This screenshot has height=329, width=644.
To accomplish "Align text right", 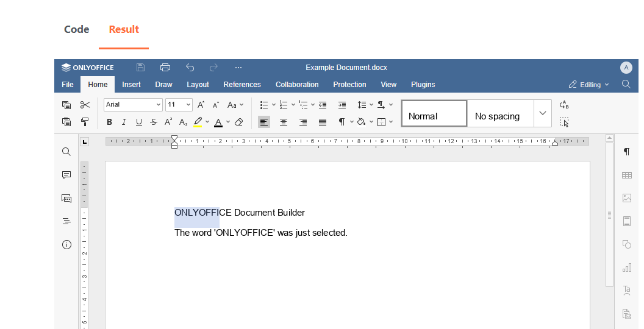I will click(303, 122).
